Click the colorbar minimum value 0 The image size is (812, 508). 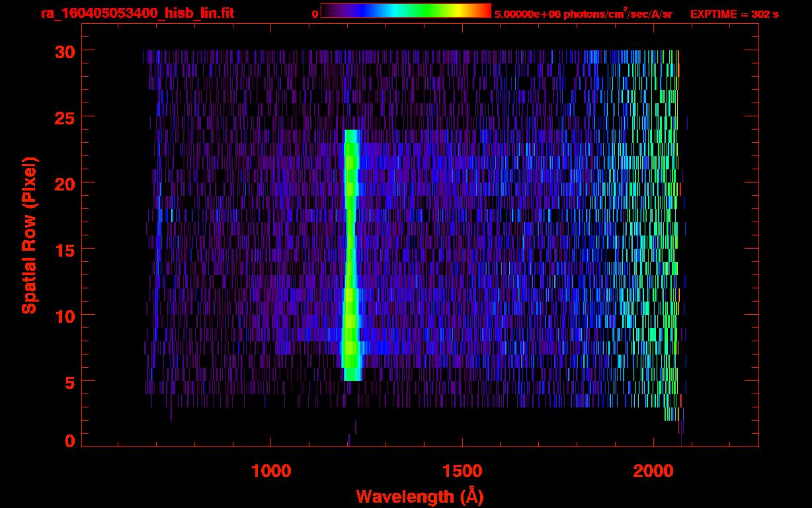coord(315,14)
